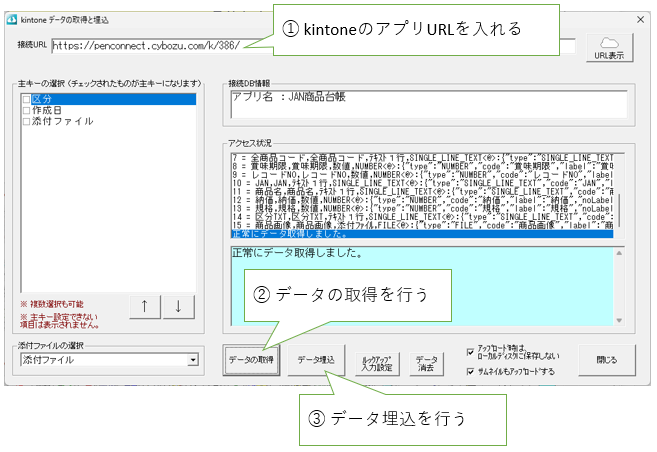The width and height of the screenshot is (657, 452).
Task: Select log row 7 = 全商品コード
Action: (422, 158)
